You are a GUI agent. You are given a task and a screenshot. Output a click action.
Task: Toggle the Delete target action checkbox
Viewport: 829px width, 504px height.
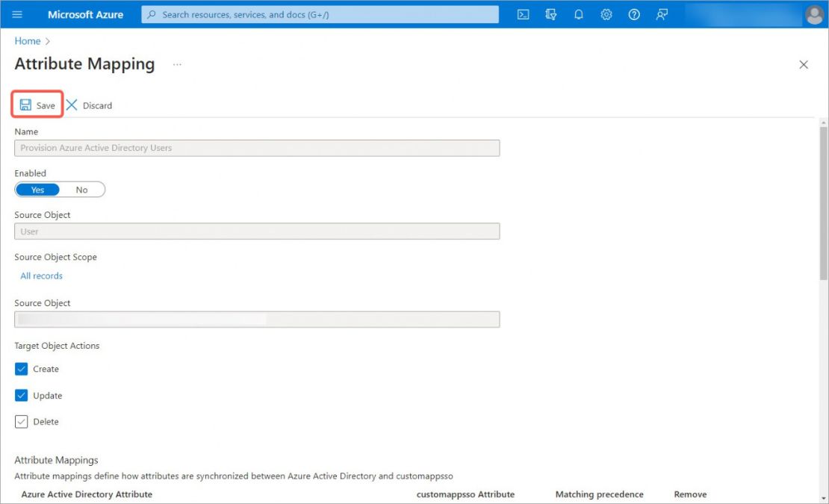tap(21, 422)
